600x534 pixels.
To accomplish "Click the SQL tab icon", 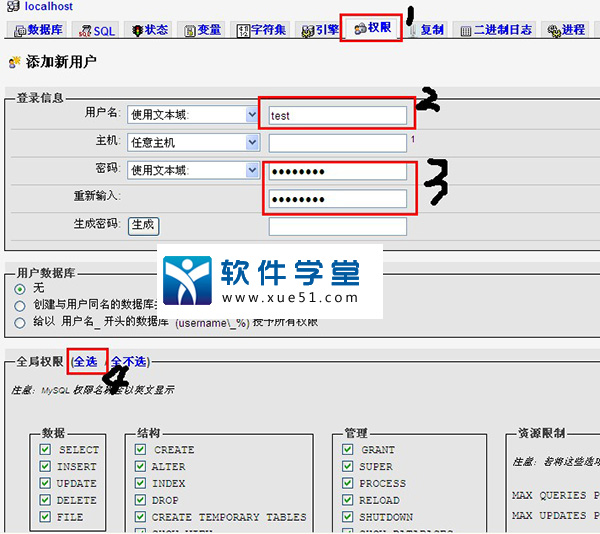I will pos(85,31).
